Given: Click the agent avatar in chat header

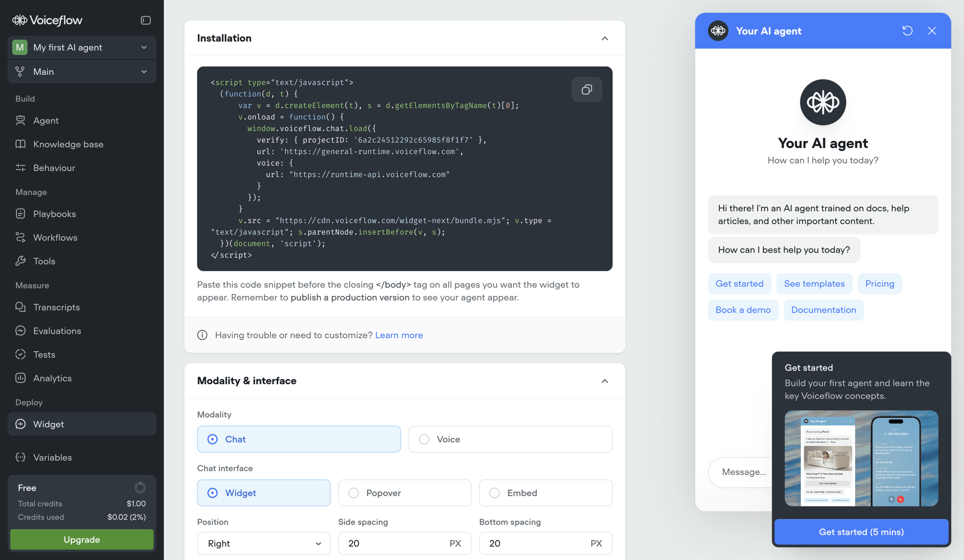Looking at the screenshot, I should click(x=718, y=31).
